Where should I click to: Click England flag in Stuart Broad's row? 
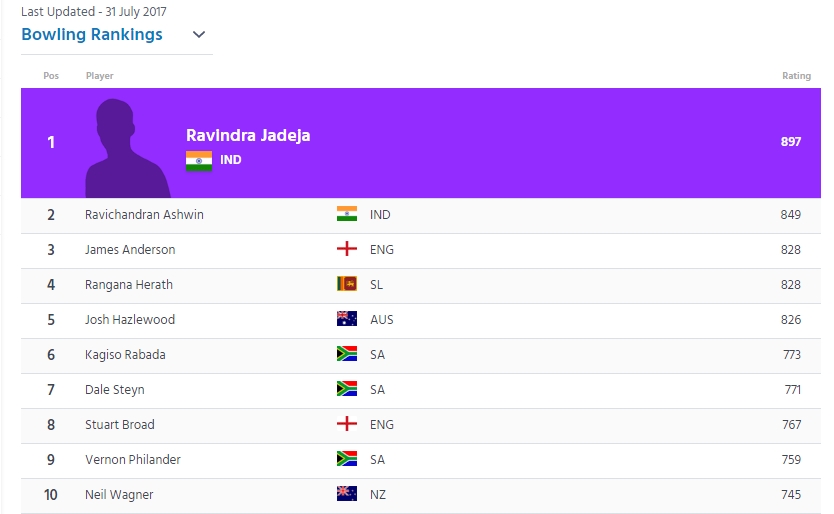point(347,424)
